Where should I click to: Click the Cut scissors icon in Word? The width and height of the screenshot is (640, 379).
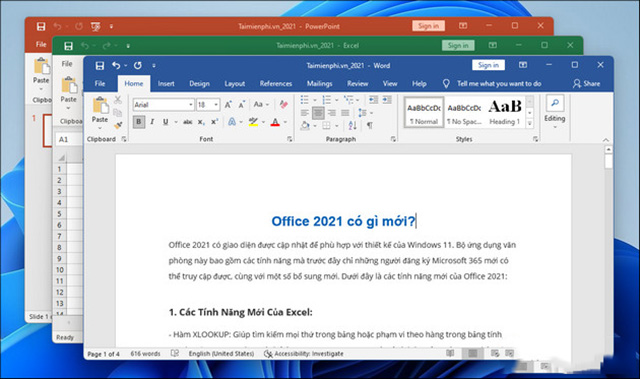(118, 100)
